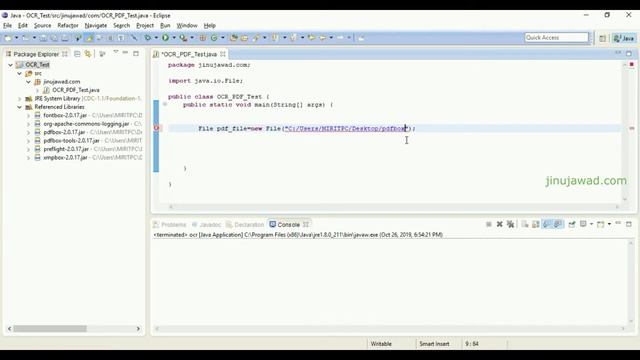Open Package Explorer view menu triangle
This screenshot has height=360, width=640.
tap(116, 53)
